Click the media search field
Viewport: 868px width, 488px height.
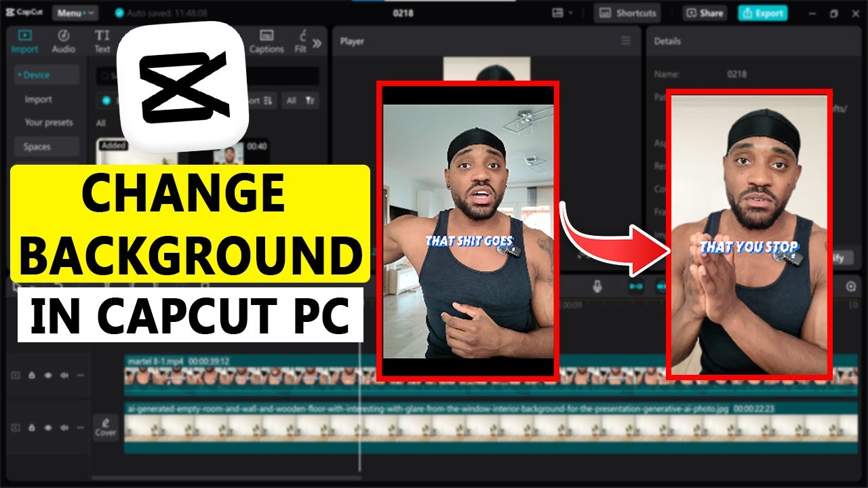207,76
